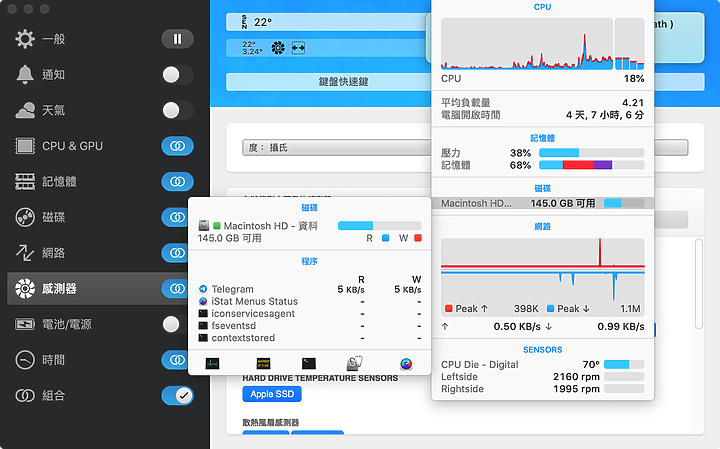Click the iconservicesagent process icon

pos(203,314)
